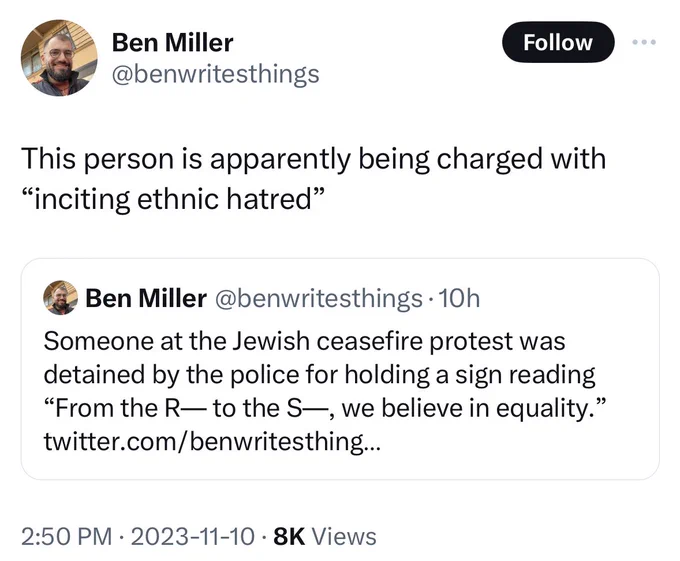Screen dimensions: 680x561
Task: Click the quoted tweet's Ben Miller name
Action: coord(146,298)
